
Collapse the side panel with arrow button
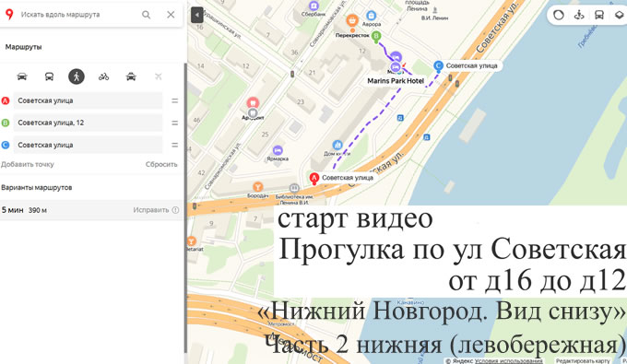[197, 15]
